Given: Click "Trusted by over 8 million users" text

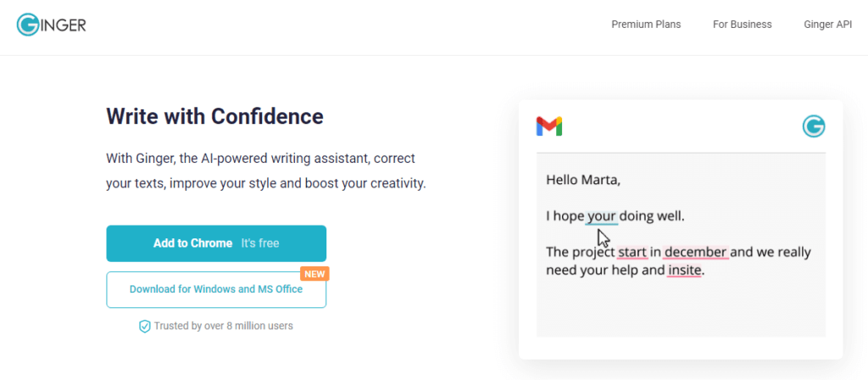Looking at the screenshot, I should pos(223,326).
